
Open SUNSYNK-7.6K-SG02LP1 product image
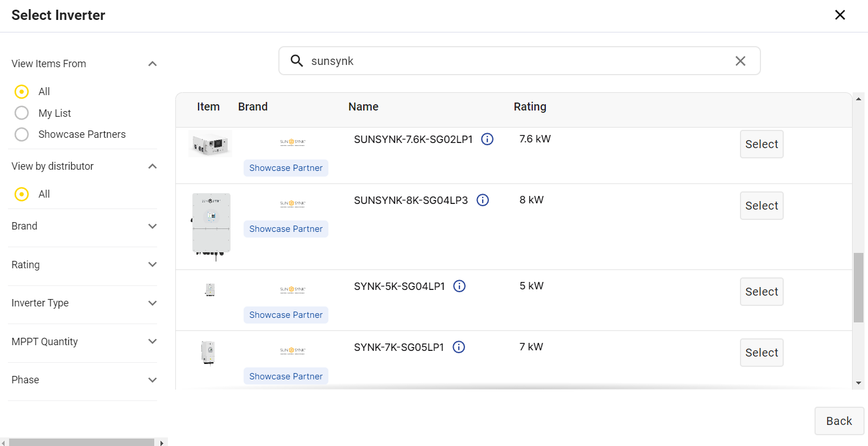pyautogui.click(x=210, y=144)
